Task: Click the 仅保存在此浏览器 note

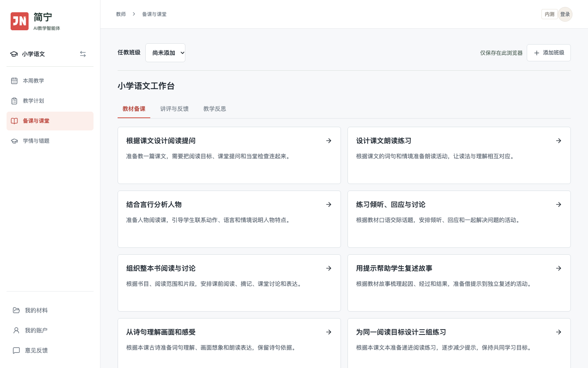Action: click(501, 53)
